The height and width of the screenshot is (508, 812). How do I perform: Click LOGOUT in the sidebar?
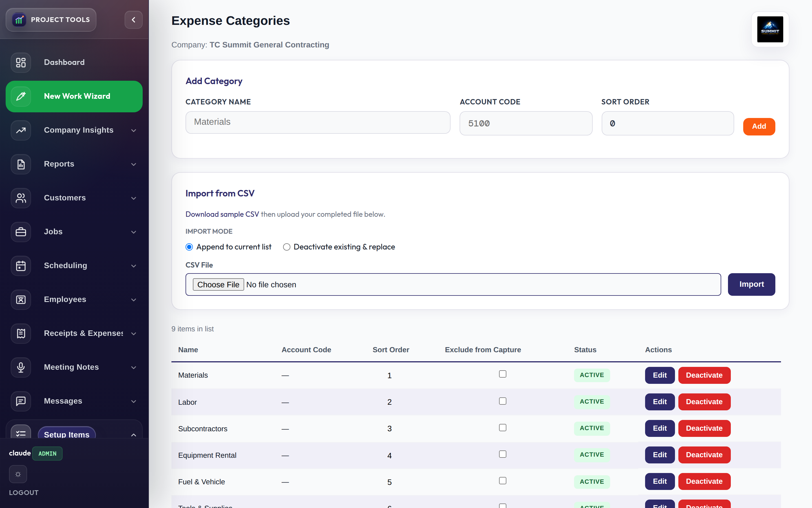[x=24, y=492]
